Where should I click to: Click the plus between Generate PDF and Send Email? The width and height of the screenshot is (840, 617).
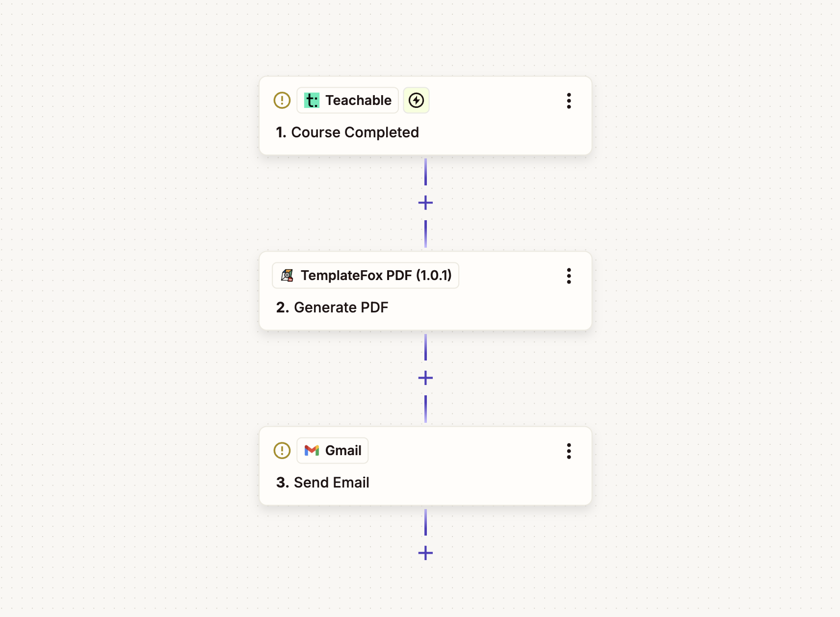(425, 378)
